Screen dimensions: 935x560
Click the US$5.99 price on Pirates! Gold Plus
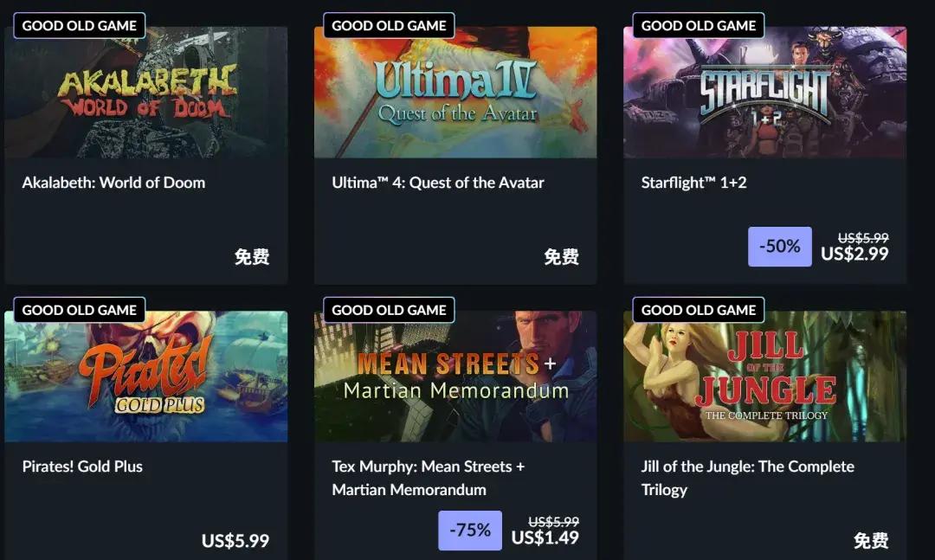[235, 541]
